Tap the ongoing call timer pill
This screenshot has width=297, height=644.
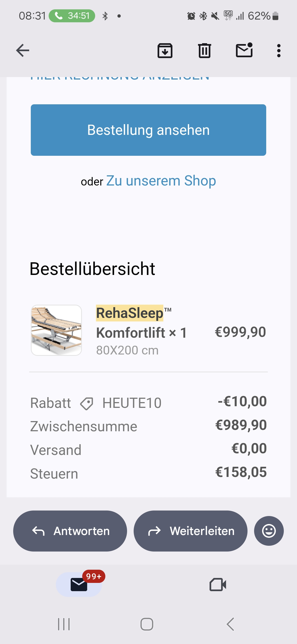coord(72,16)
